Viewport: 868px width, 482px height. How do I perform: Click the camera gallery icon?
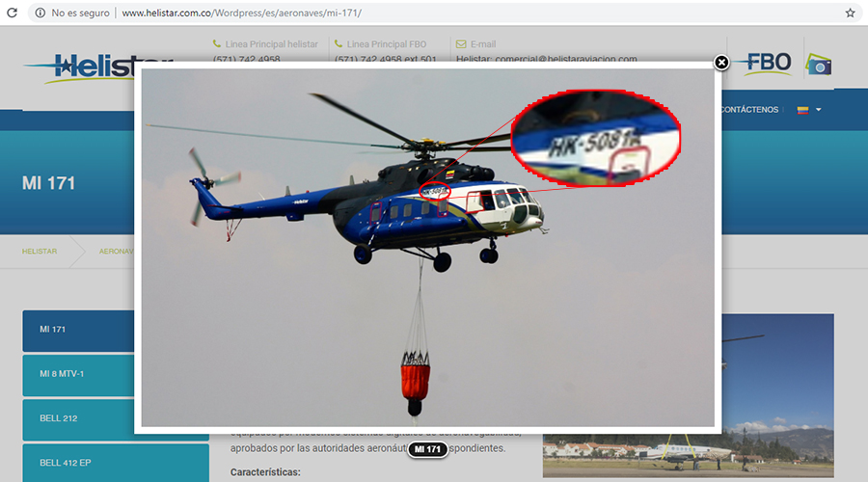(819, 65)
